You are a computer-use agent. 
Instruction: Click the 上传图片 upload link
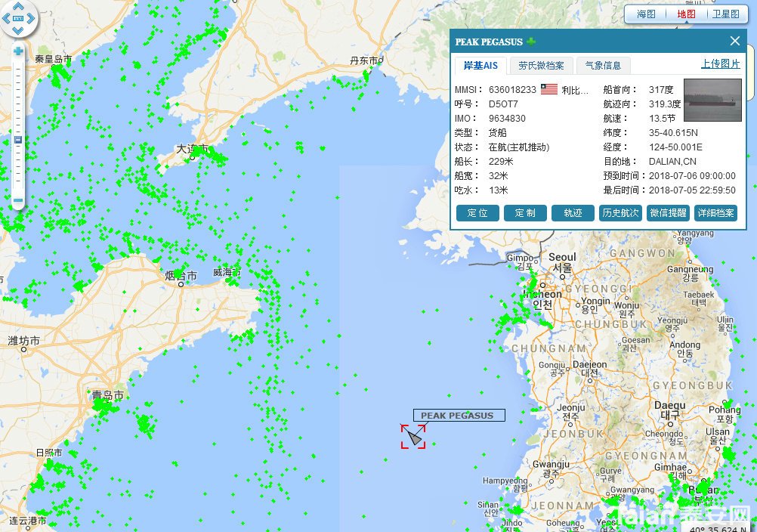(720, 63)
